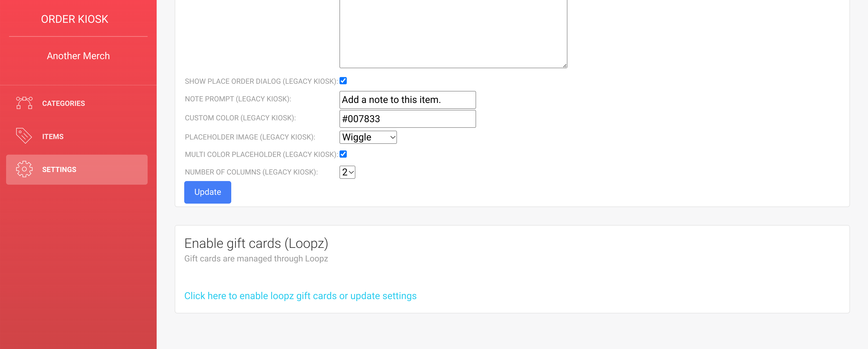Open the Number of Columns dropdown
Image resolution: width=868 pixels, height=349 pixels.
(347, 172)
